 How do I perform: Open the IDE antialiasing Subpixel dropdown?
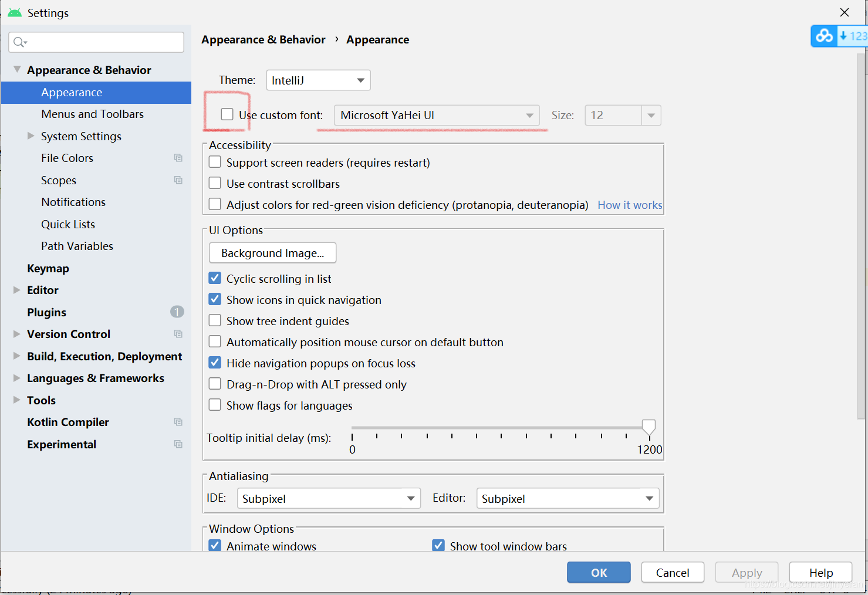coord(329,498)
